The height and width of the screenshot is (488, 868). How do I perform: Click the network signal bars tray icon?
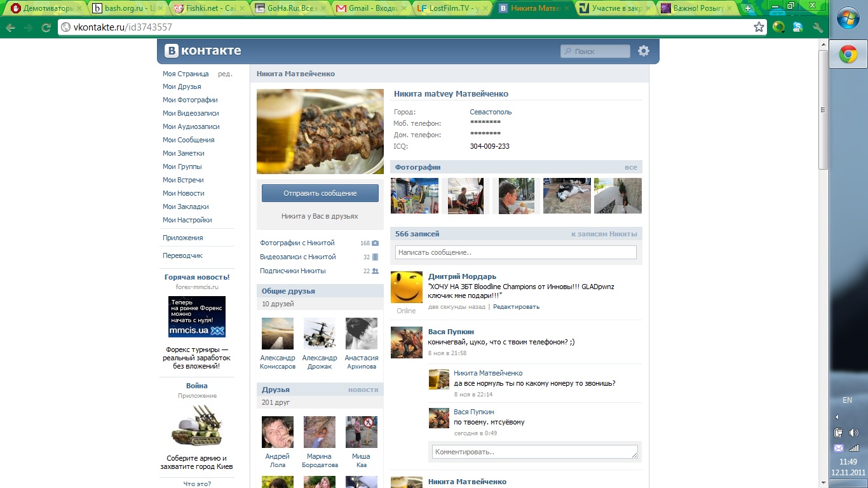[853, 448]
